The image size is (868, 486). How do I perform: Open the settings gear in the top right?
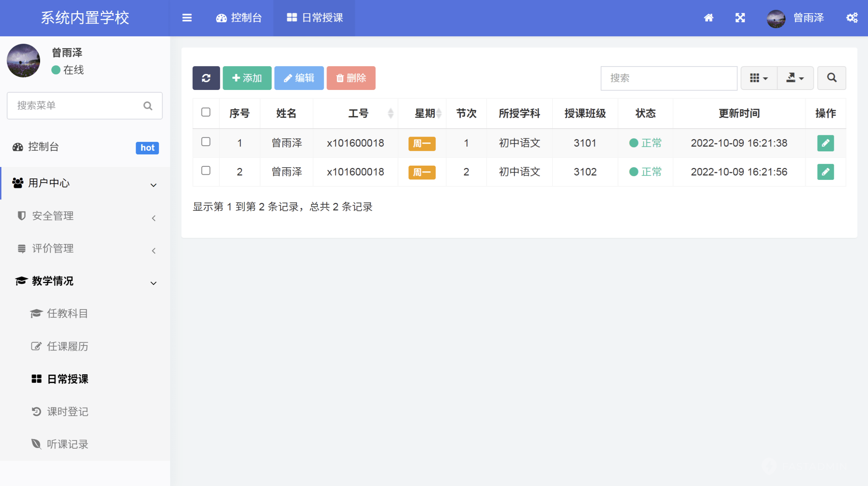[851, 18]
